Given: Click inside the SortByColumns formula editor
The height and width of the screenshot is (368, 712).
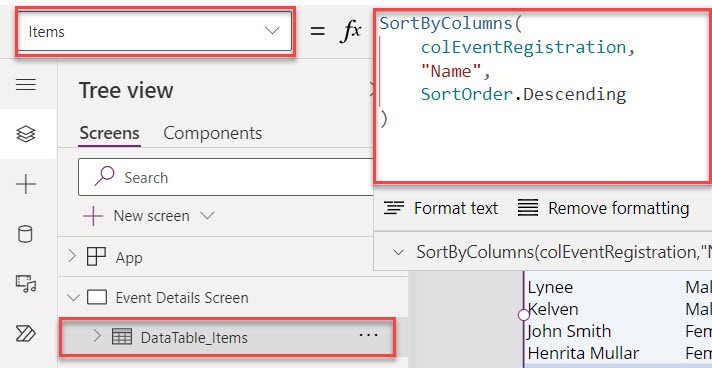Looking at the screenshot, I should 543,96.
